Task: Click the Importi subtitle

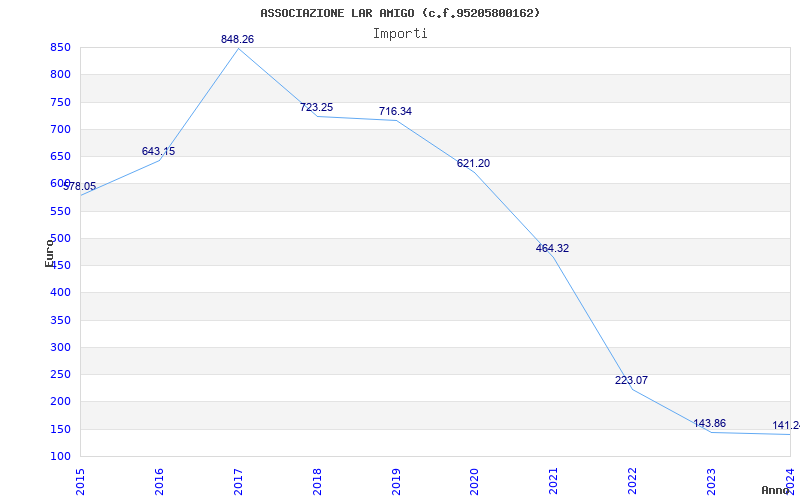Action: click(x=400, y=34)
